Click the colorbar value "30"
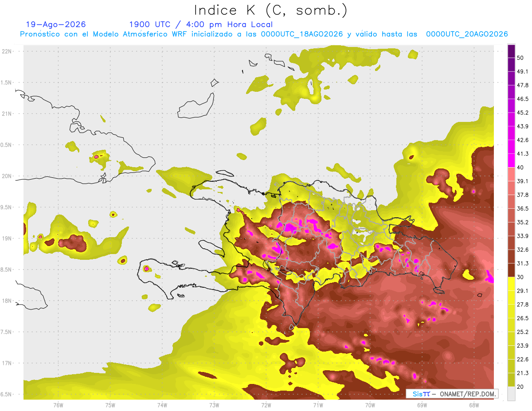The image size is (532, 411). (x=520, y=277)
